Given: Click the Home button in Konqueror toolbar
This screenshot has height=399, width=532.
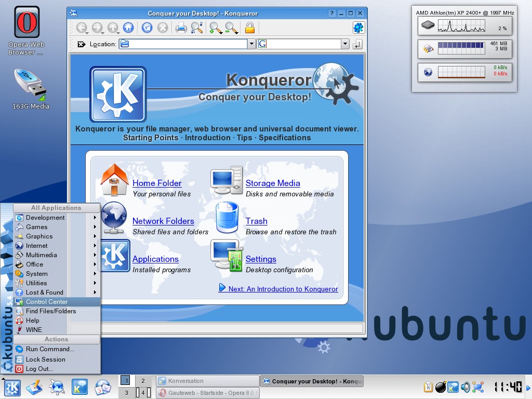Looking at the screenshot, I should pyautogui.click(x=128, y=28).
